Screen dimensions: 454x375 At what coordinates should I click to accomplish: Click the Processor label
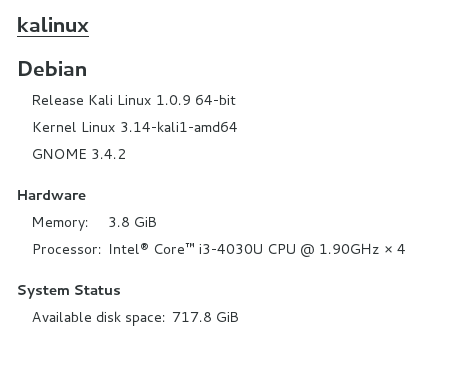67,249
